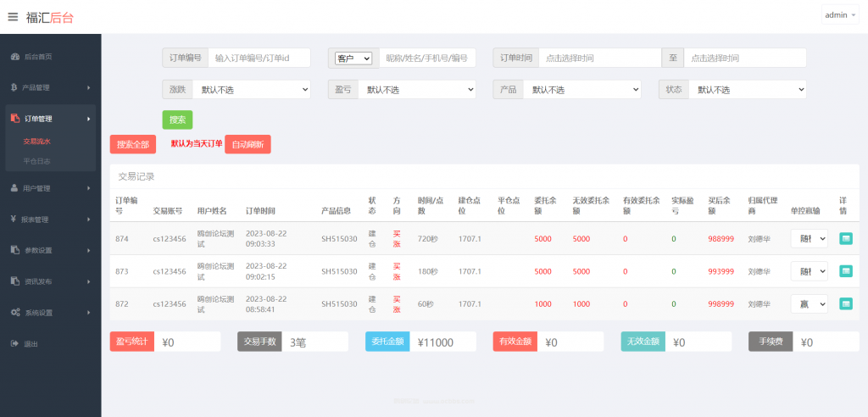
Task: Click 买后余额 value 998999
Action: point(721,304)
